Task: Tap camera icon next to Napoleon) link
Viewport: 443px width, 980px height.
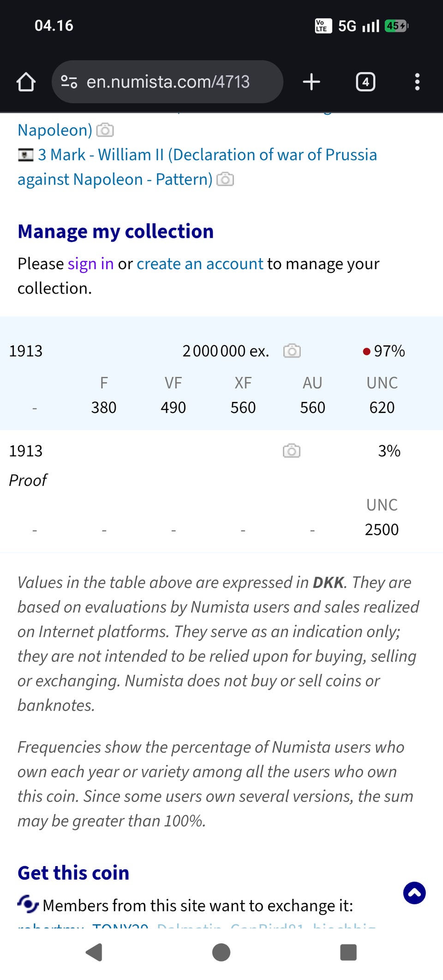Action: coord(105,130)
